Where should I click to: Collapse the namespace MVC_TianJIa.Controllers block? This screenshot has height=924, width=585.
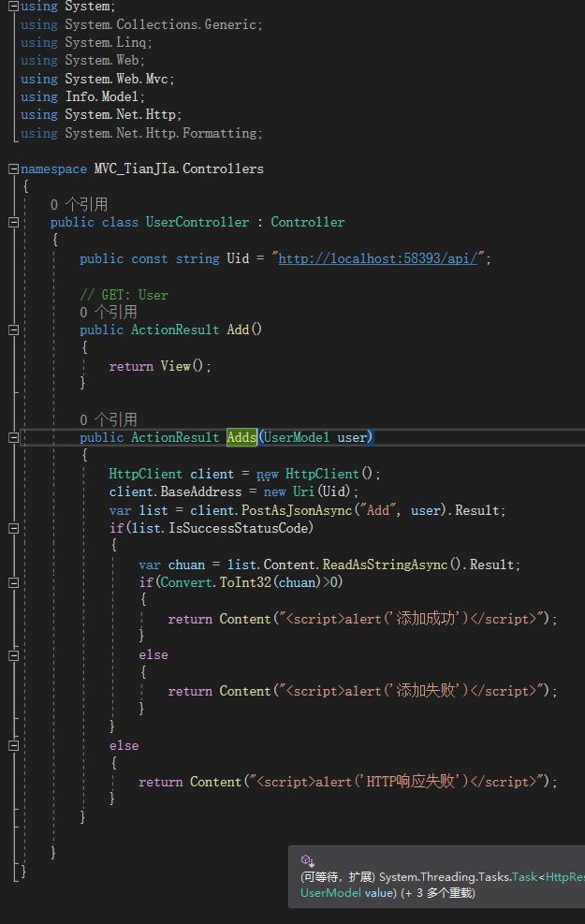pyautogui.click(x=13, y=169)
